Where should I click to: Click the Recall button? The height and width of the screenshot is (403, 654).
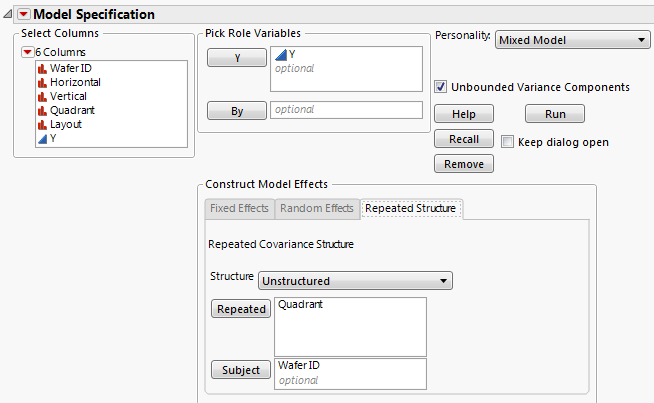(463, 139)
